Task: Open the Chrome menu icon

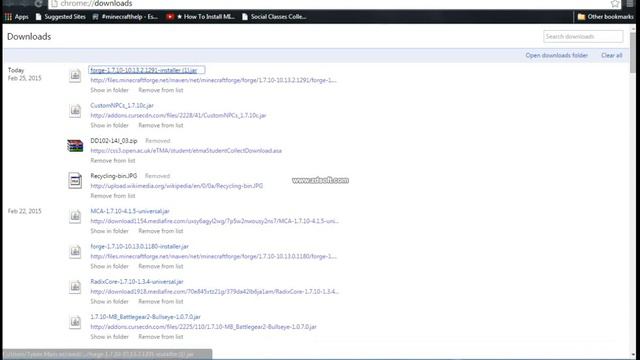Action: coord(631,4)
